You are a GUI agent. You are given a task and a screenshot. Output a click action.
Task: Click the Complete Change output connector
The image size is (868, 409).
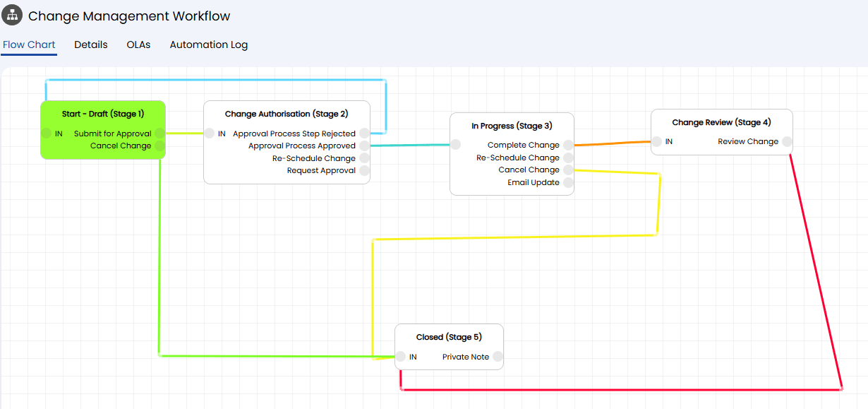568,145
